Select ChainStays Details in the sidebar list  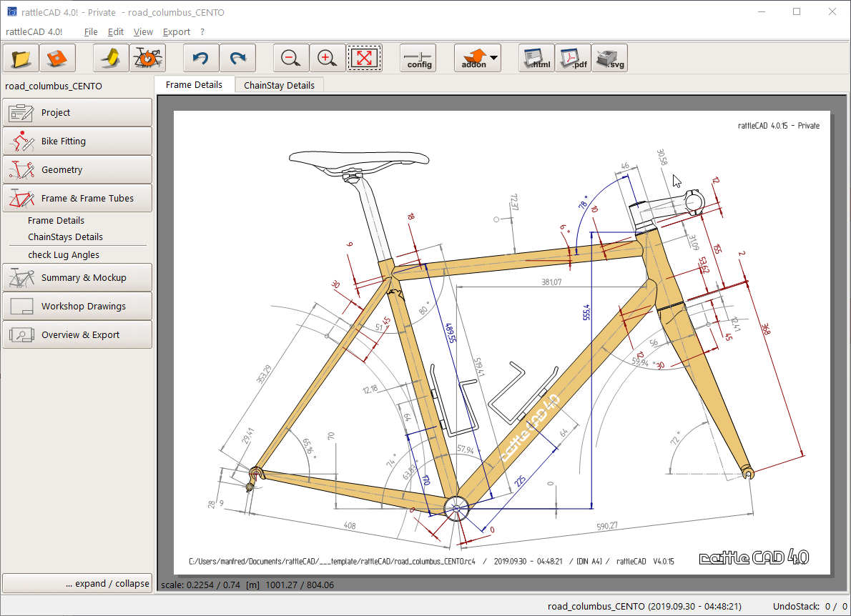pos(65,237)
